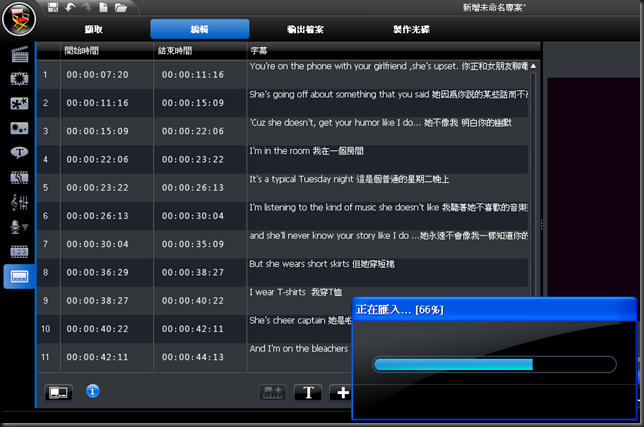Click the 正在匯入... [66%] dialog title
Image resolution: width=644 pixels, height=427 pixels.
400,310
